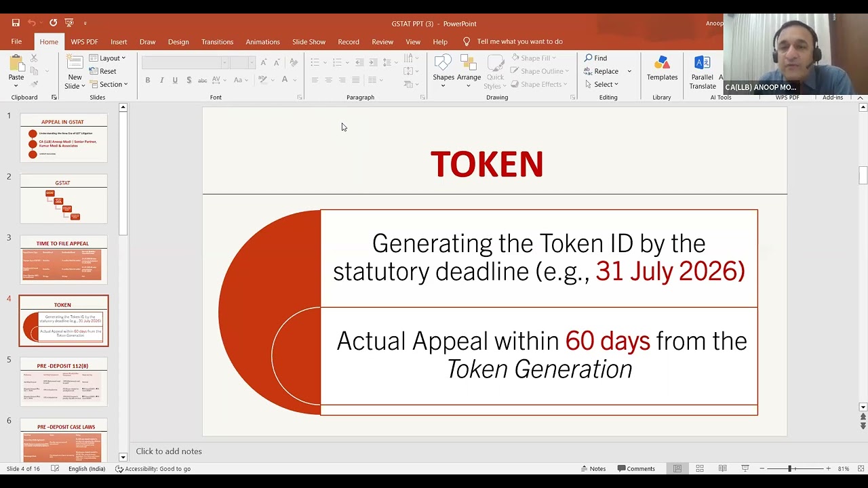The width and height of the screenshot is (868, 488).
Task: Open the Select dropdown in Editing
Action: click(601, 84)
